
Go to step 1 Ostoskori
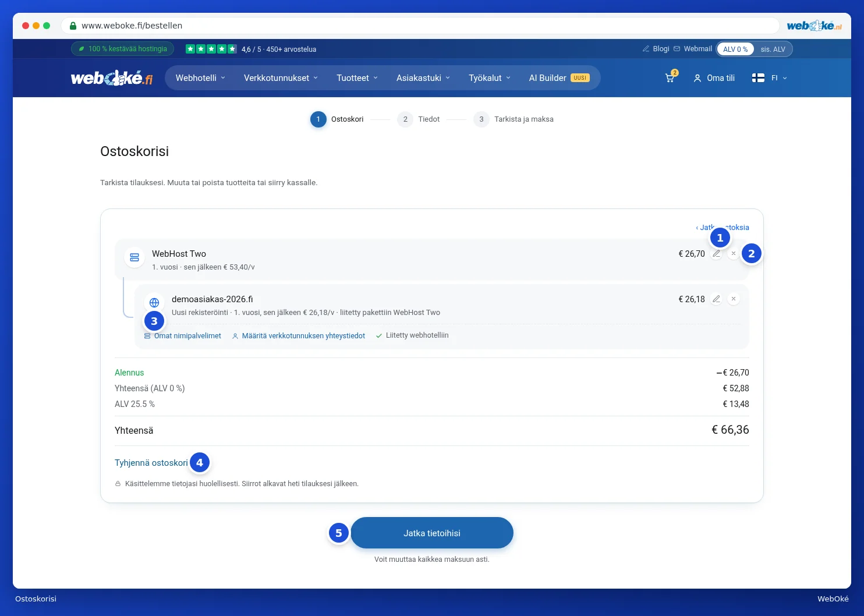click(337, 119)
